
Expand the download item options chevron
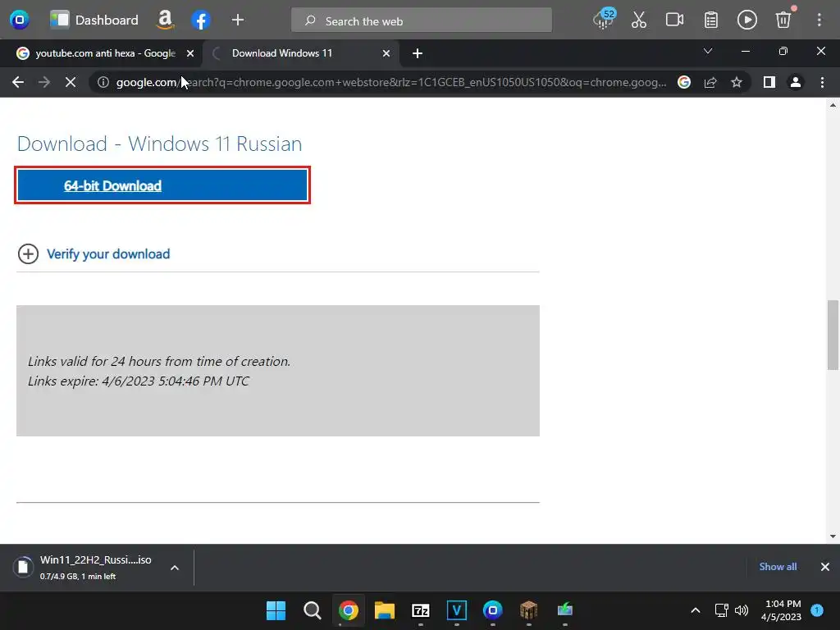(x=175, y=568)
